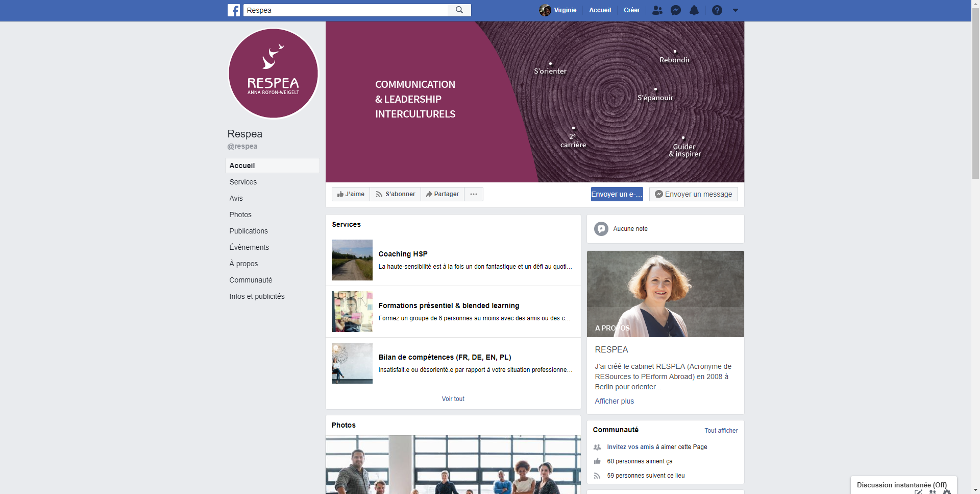Toggle the J'aime like button
This screenshot has height=494, width=980.
[351, 194]
